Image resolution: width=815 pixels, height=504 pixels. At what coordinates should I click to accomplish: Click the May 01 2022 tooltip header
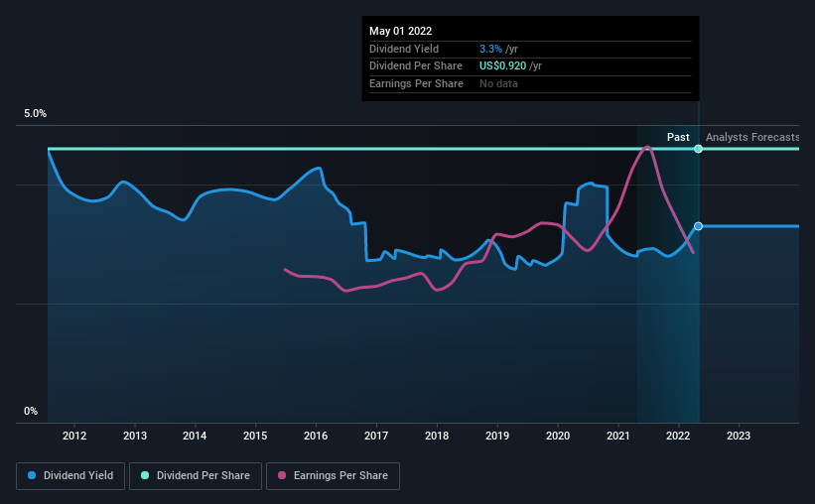point(401,31)
